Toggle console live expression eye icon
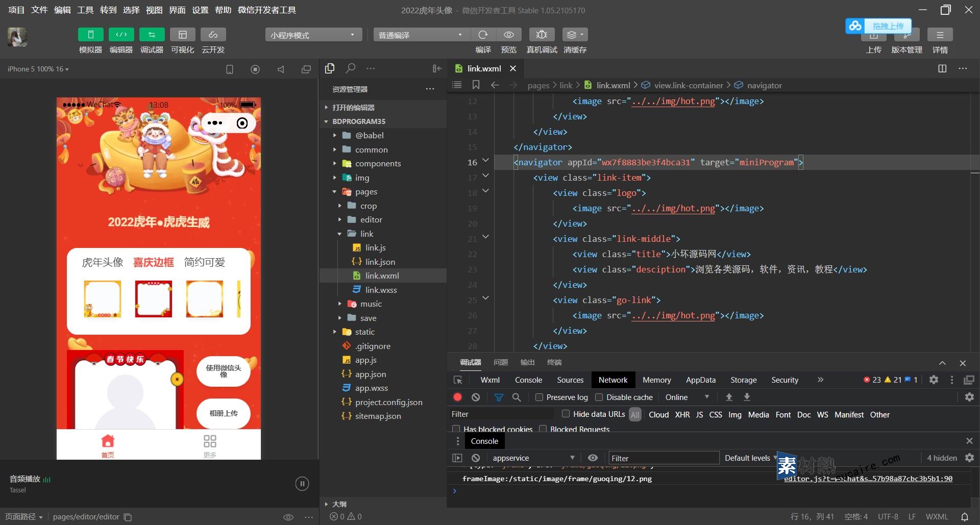This screenshot has width=980, height=525. click(x=593, y=458)
